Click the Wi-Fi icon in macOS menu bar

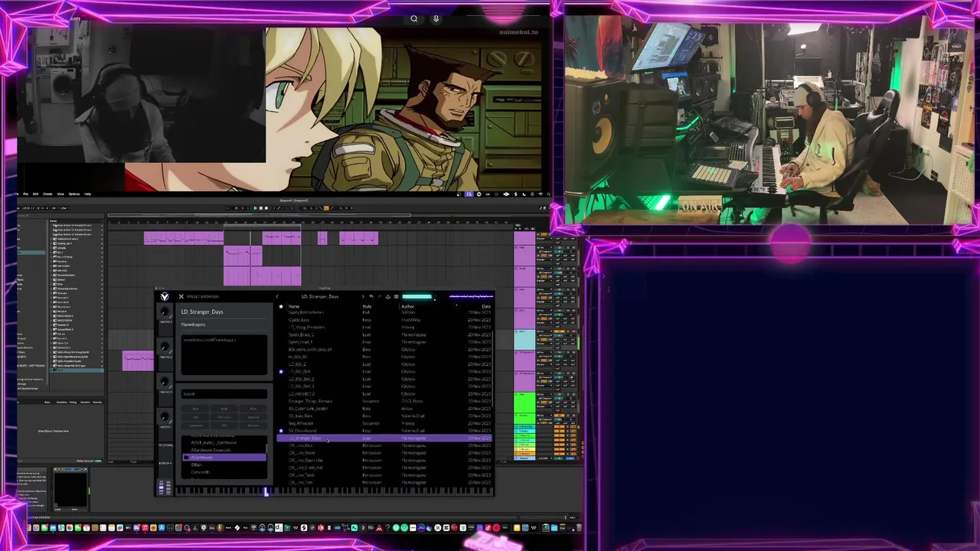(x=541, y=194)
